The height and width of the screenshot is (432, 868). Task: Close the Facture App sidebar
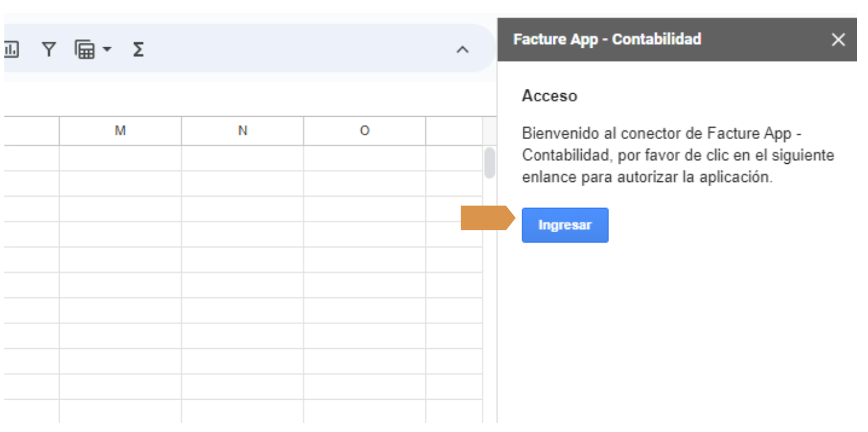pos(838,40)
